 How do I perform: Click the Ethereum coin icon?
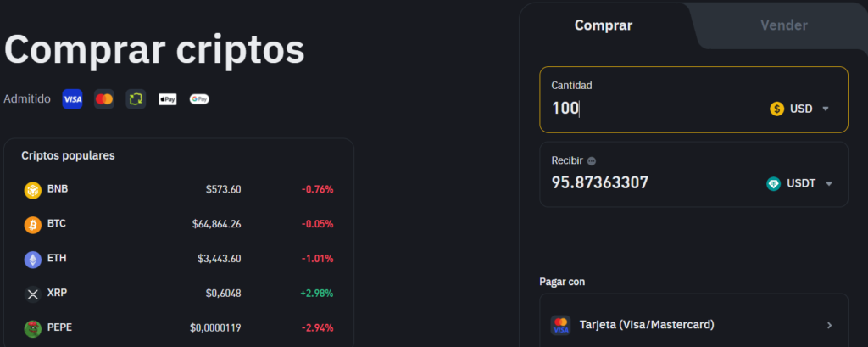click(x=33, y=259)
